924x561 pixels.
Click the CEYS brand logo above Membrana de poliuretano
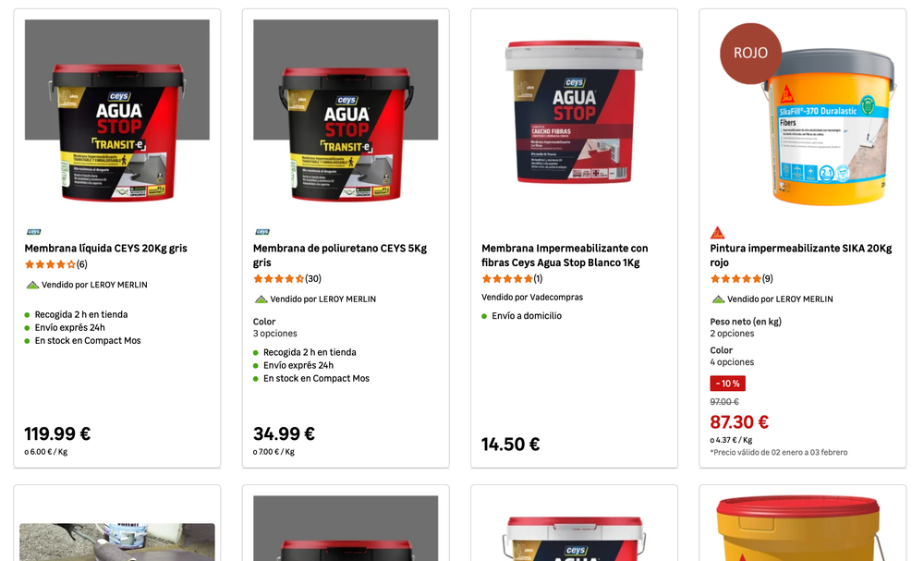[x=262, y=232]
